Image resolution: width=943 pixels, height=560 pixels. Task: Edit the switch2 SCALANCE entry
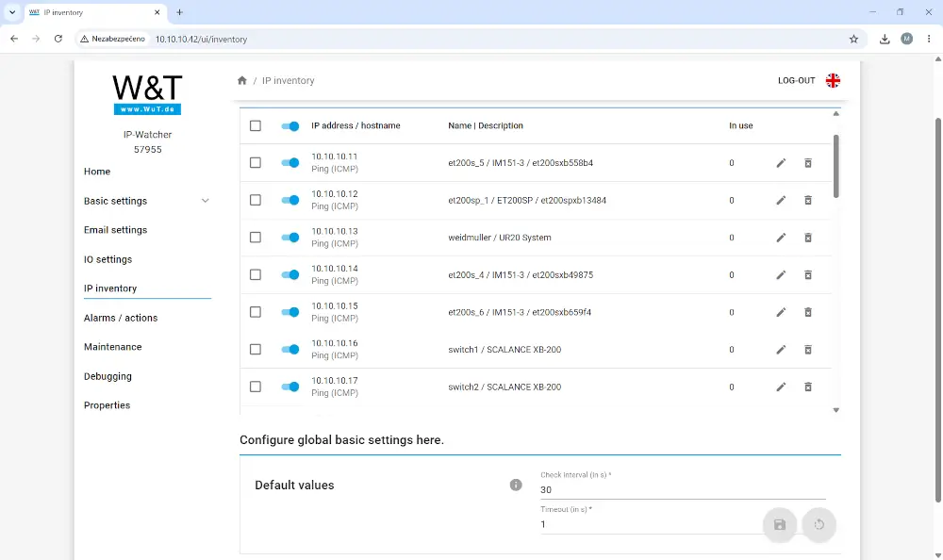point(781,387)
